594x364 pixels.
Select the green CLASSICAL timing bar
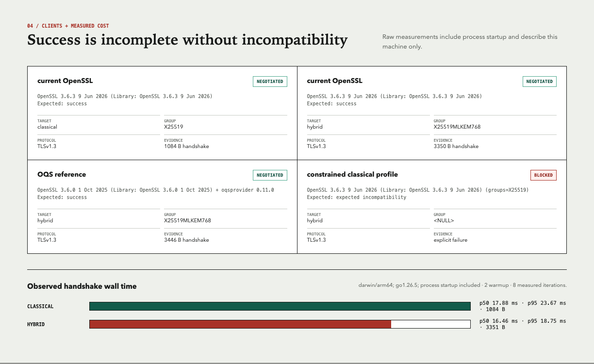[x=280, y=306]
